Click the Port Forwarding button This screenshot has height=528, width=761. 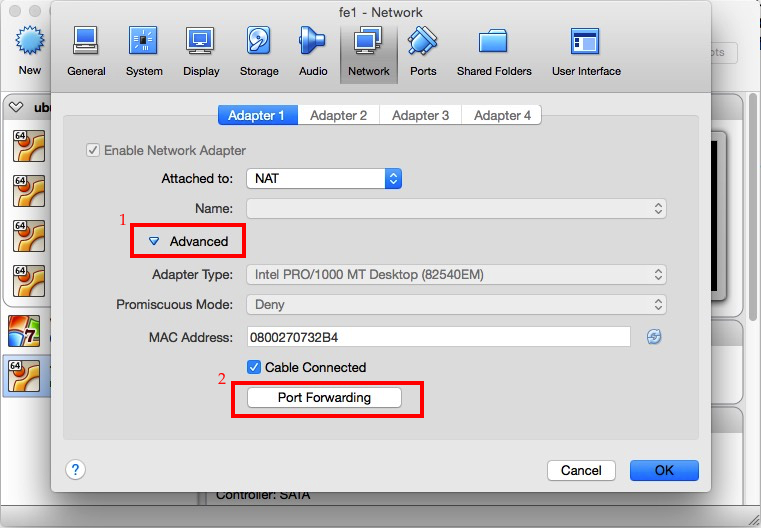[324, 398]
